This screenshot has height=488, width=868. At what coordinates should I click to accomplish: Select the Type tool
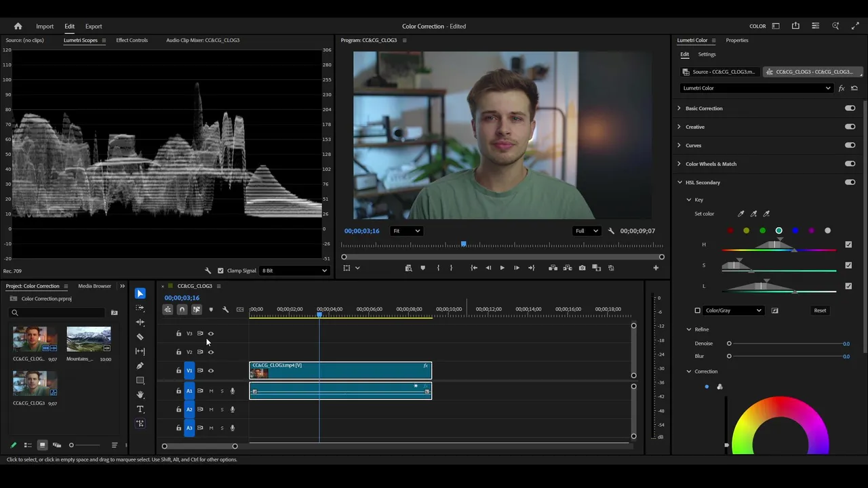(140, 409)
